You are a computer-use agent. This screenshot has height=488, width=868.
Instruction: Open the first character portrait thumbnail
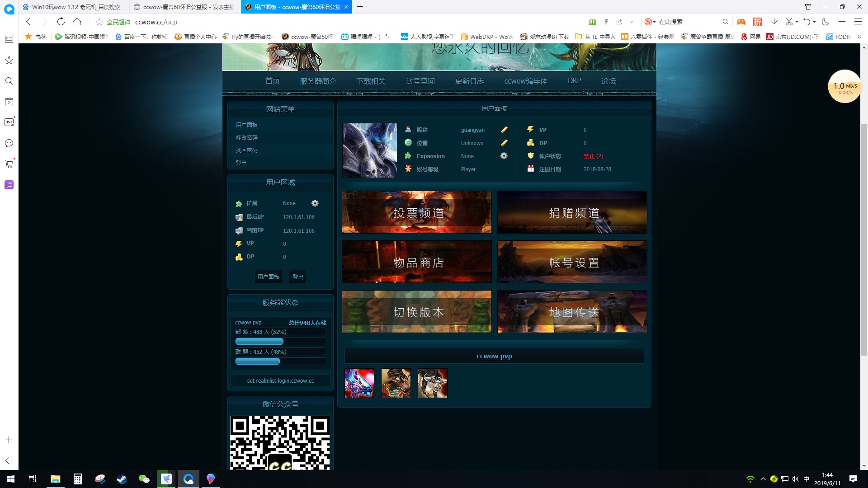(359, 383)
